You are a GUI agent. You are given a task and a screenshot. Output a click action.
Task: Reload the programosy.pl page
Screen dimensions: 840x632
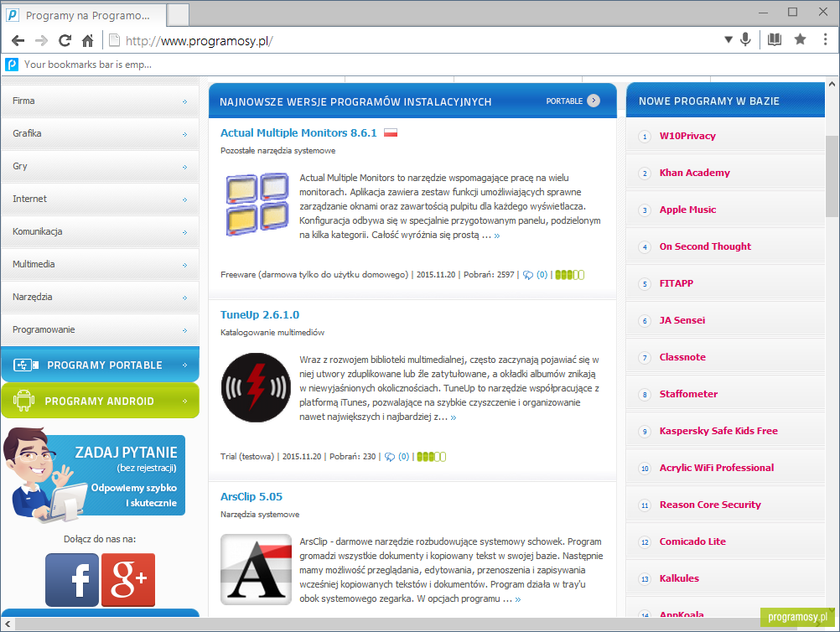pyautogui.click(x=65, y=40)
